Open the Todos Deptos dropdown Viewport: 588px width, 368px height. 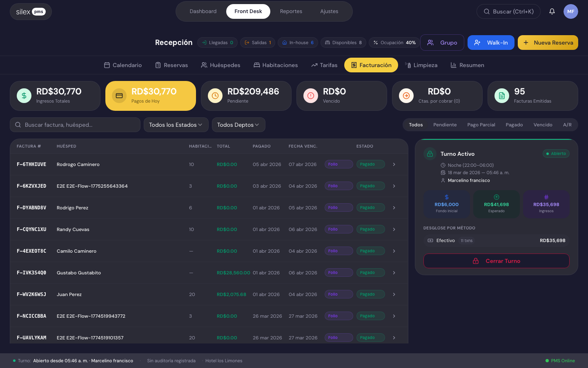tap(238, 125)
